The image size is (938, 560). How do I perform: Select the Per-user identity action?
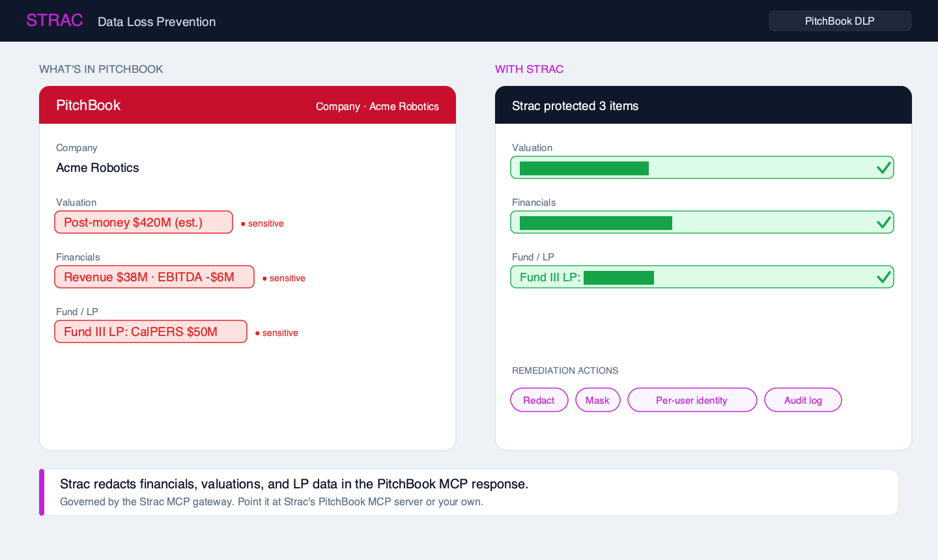click(x=692, y=400)
